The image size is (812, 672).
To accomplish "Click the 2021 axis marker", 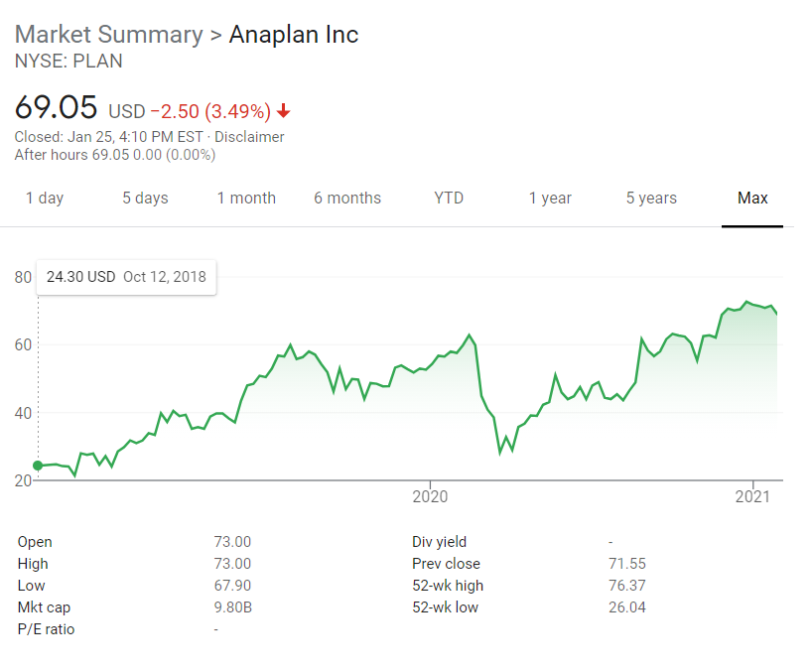I will click(752, 496).
